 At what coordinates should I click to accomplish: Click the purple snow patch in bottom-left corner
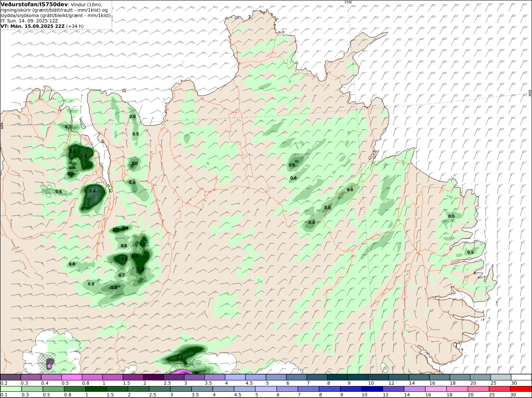pyautogui.click(x=50, y=364)
